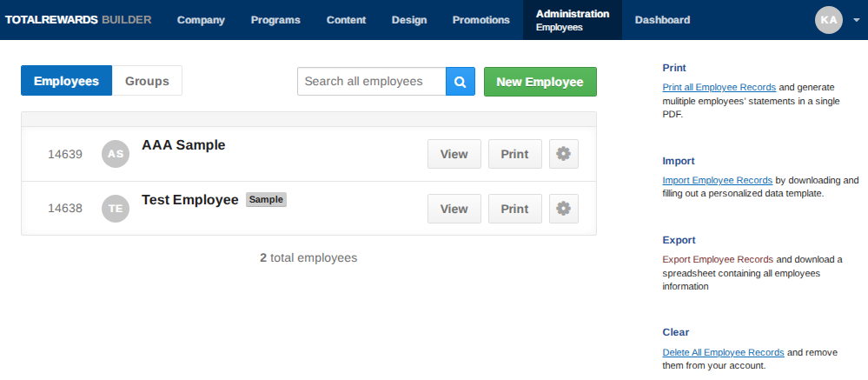Open Import Employee Records link

[x=718, y=180]
